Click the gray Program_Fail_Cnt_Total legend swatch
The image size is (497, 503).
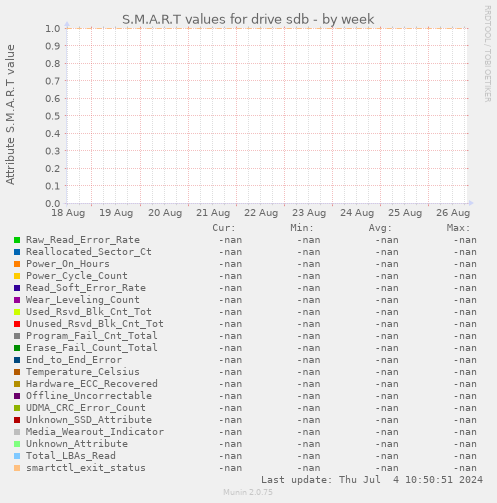coord(17,336)
